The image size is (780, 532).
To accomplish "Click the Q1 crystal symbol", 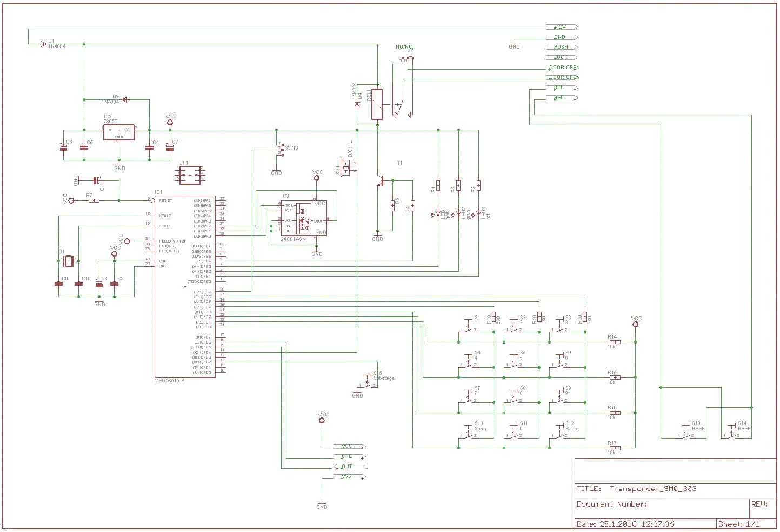I will point(68,261).
